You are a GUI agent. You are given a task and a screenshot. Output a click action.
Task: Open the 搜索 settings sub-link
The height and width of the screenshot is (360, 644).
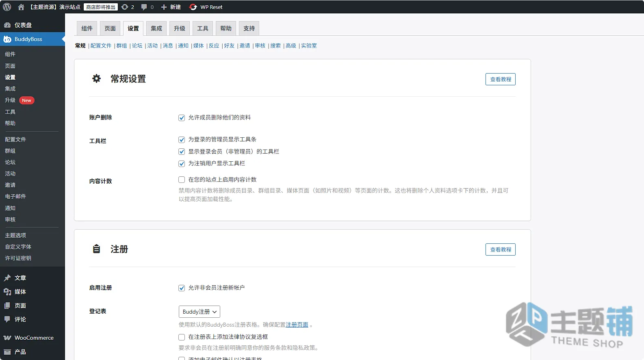pos(275,46)
